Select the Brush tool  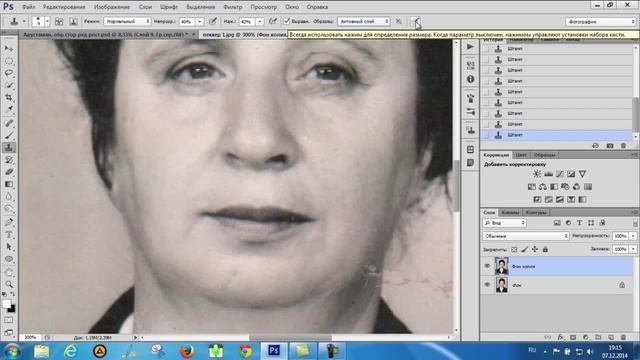9,135
